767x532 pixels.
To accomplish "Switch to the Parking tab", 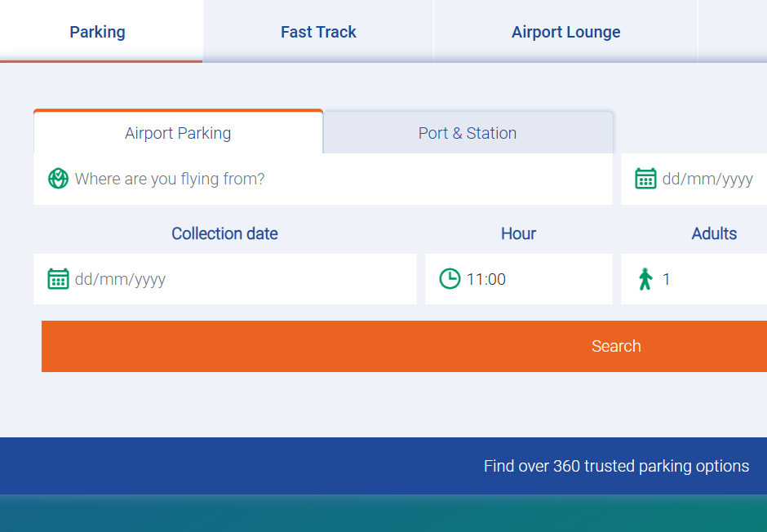I will tap(97, 33).
